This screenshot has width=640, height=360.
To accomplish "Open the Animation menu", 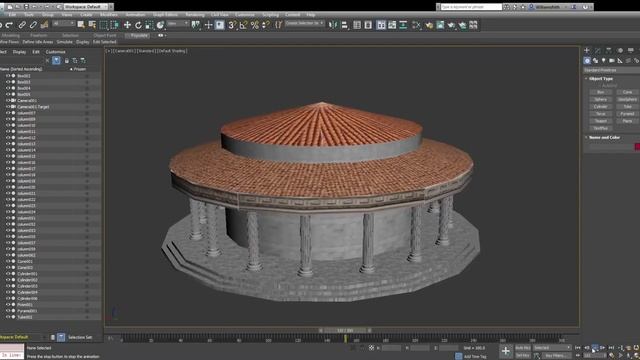I will [135, 15].
